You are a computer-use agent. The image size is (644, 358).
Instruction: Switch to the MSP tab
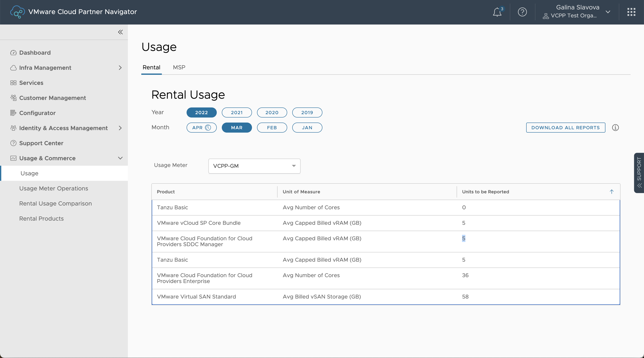click(x=179, y=67)
